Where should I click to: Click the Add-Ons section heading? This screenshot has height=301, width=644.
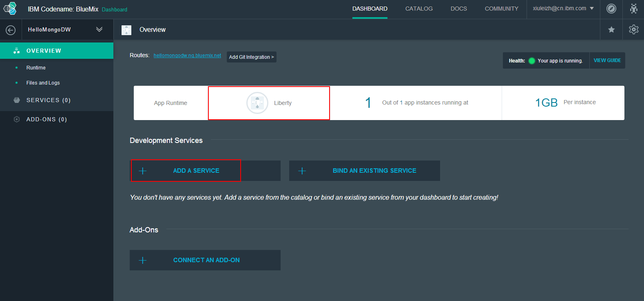click(x=144, y=230)
